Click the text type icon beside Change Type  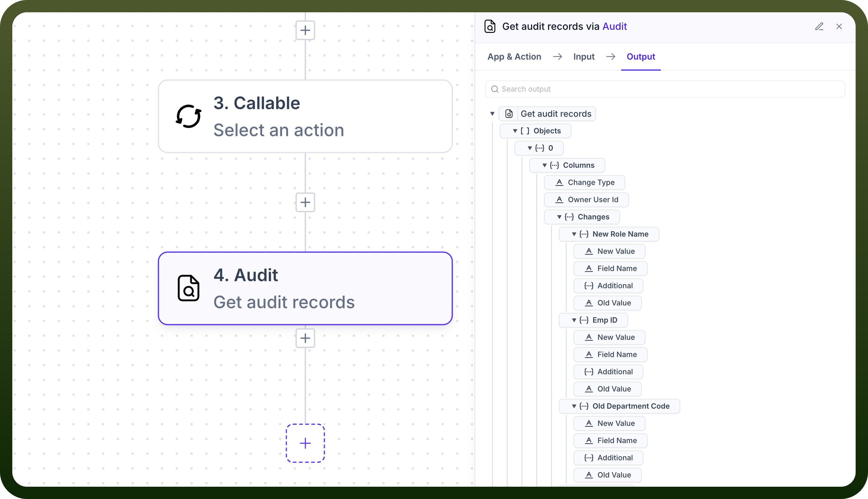click(559, 182)
